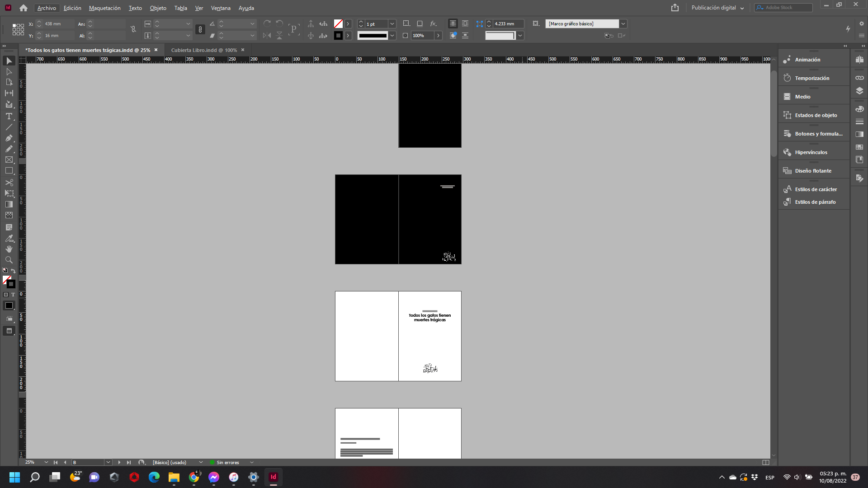Open the Archivo menu
The width and height of the screenshot is (868, 488).
point(47,8)
